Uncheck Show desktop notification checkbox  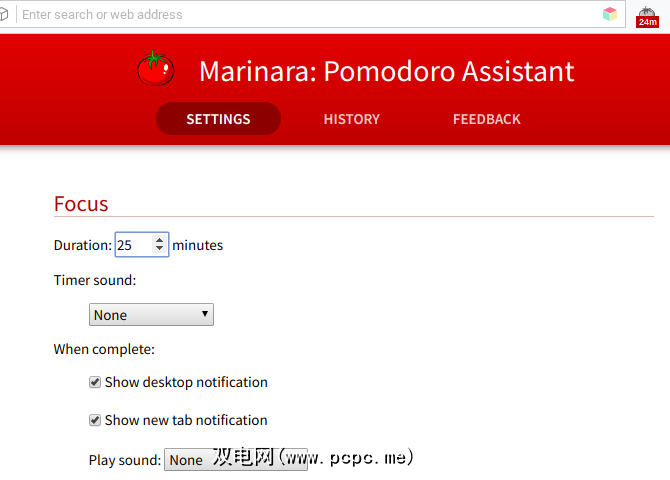95,382
